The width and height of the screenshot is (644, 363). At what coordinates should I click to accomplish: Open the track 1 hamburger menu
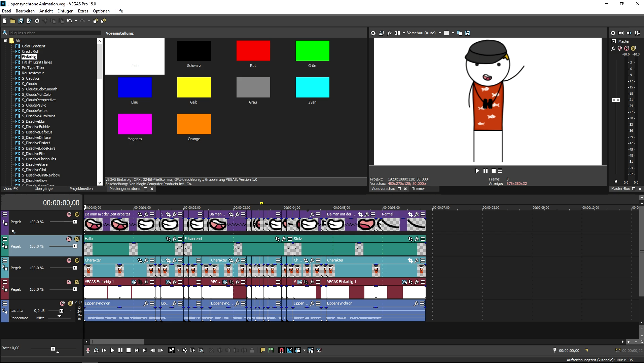tap(5, 214)
